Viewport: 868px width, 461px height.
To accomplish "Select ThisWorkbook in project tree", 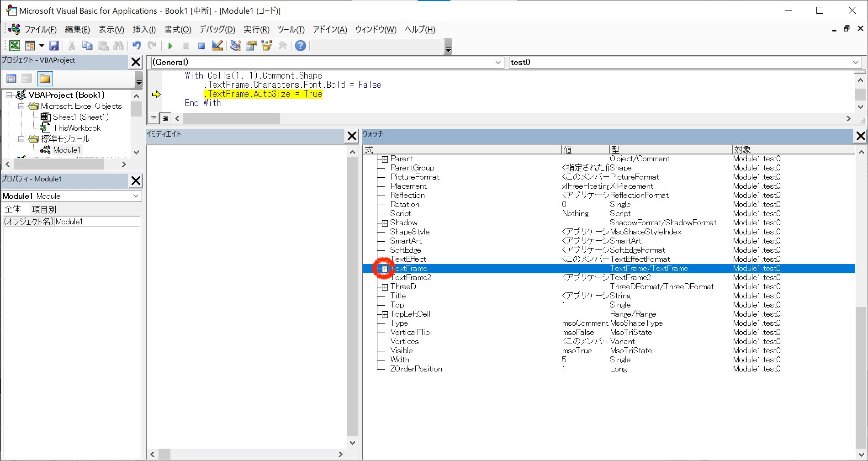I will [x=77, y=128].
